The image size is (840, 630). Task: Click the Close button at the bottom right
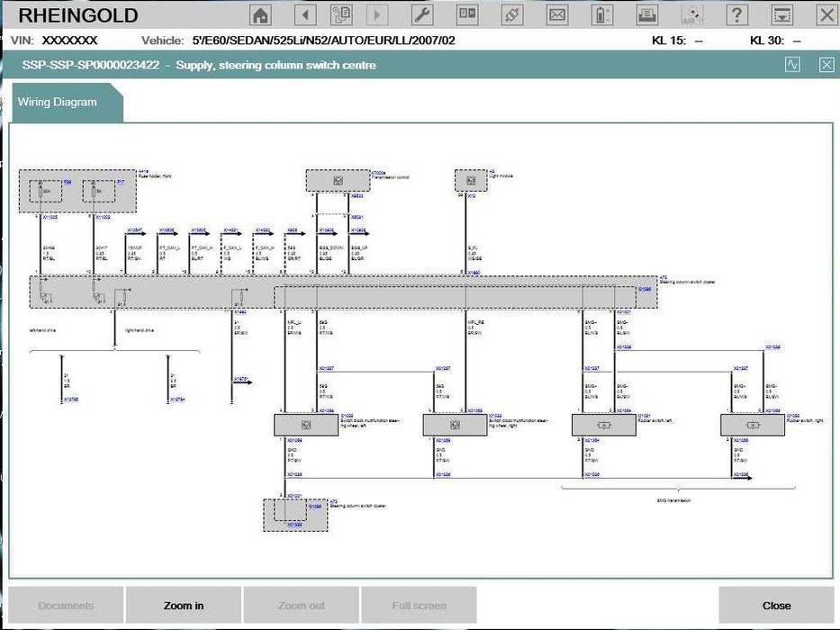point(776,606)
